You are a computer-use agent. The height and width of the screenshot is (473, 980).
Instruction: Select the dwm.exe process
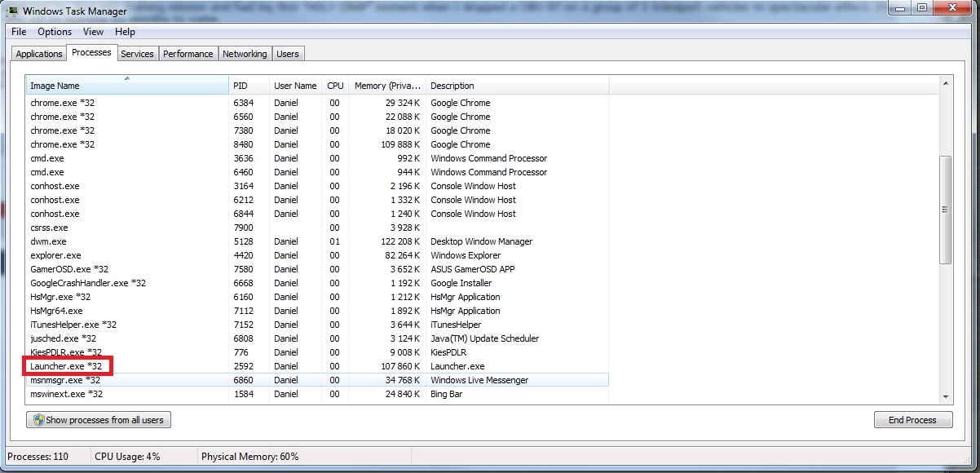pyautogui.click(x=317, y=241)
